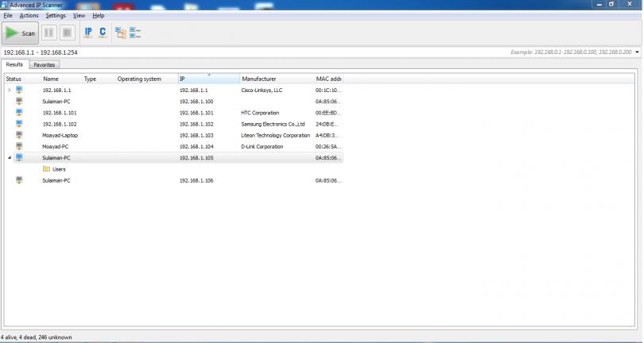
Task: Open the File menu
Action: (8, 16)
